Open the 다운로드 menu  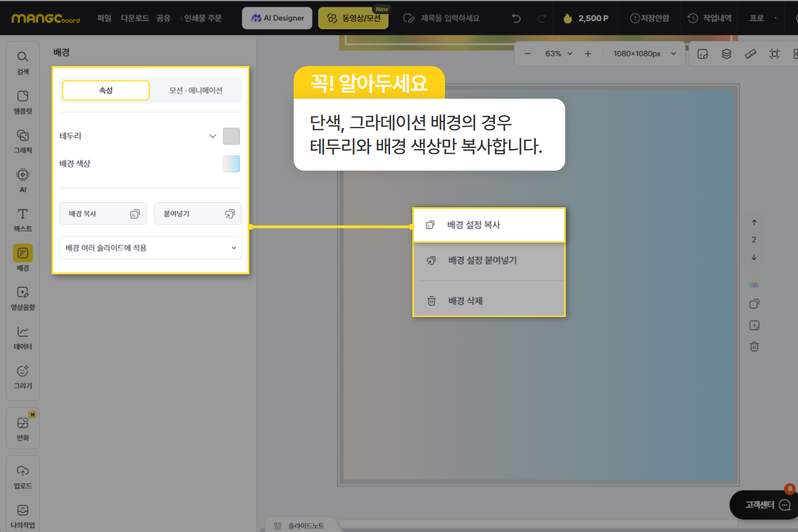pyautogui.click(x=135, y=18)
